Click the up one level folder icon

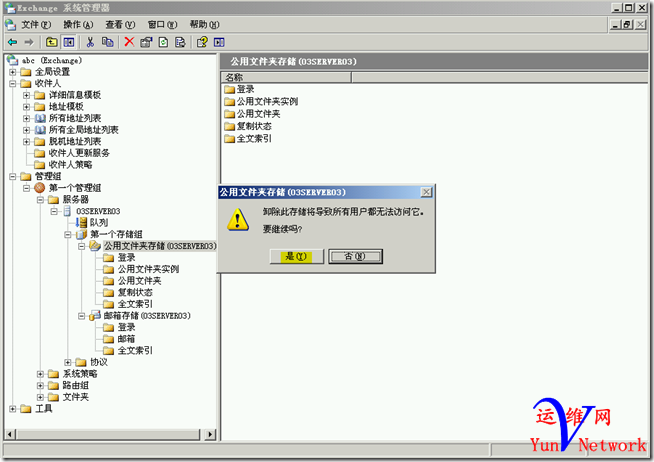51,42
